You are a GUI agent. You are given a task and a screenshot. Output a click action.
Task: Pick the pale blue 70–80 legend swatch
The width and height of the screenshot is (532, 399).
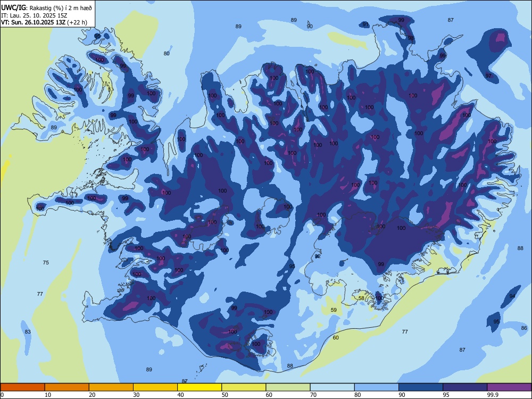332,387
